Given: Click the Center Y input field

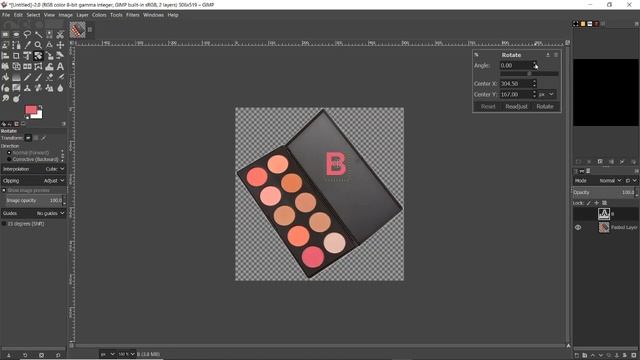Looking at the screenshot, I should point(516,94).
